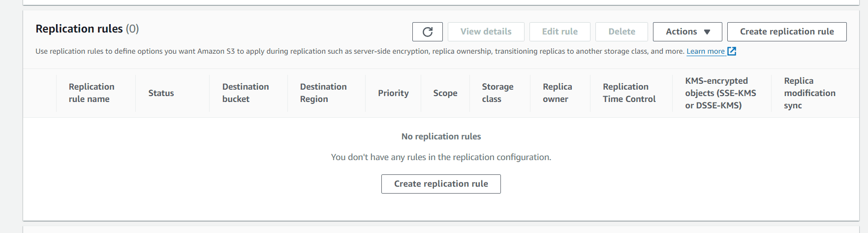Sort by Replication rule name column
Screen dimensions: 868x233
coord(92,93)
